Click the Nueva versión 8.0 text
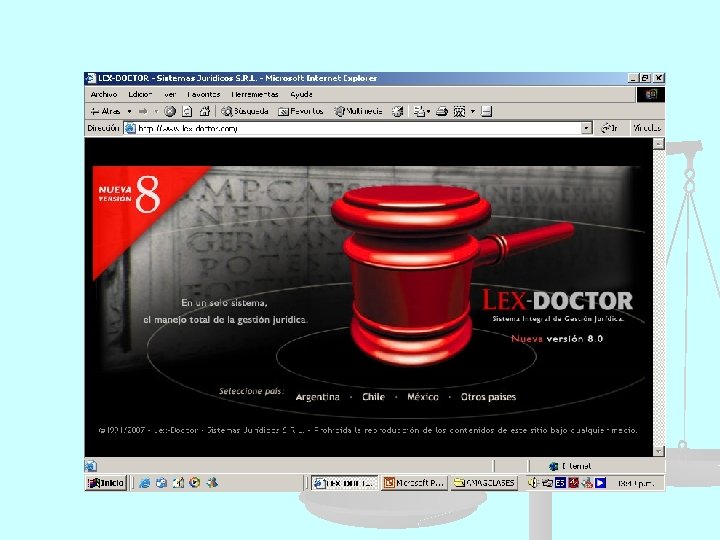The height and width of the screenshot is (540, 720). coord(557,339)
